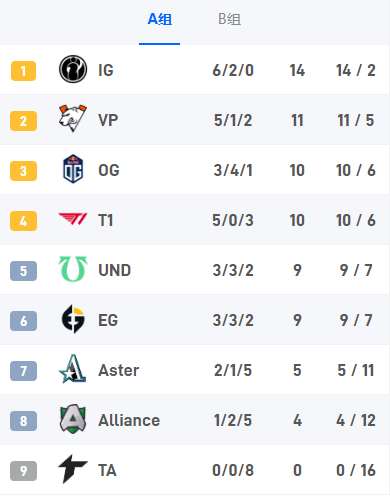The height and width of the screenshot is (496, 390).
Task: Open the OG team logo
Action: tap(73, 169)
